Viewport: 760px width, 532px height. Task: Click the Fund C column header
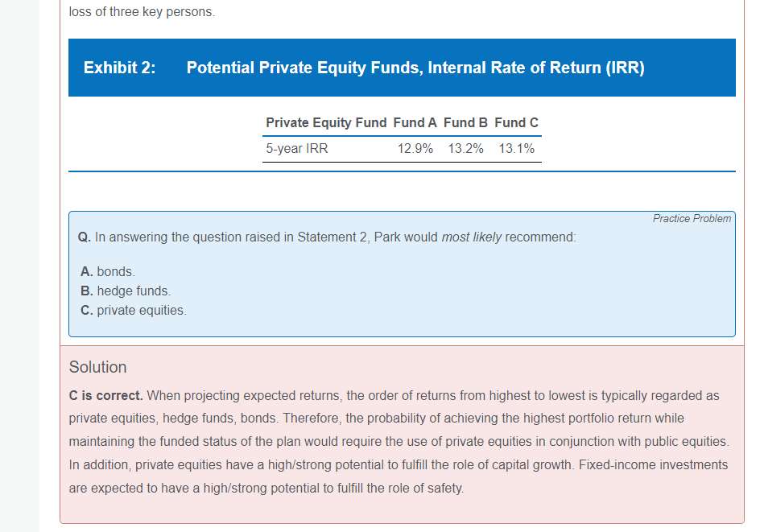pyautogui.click(x=516, y=123)
